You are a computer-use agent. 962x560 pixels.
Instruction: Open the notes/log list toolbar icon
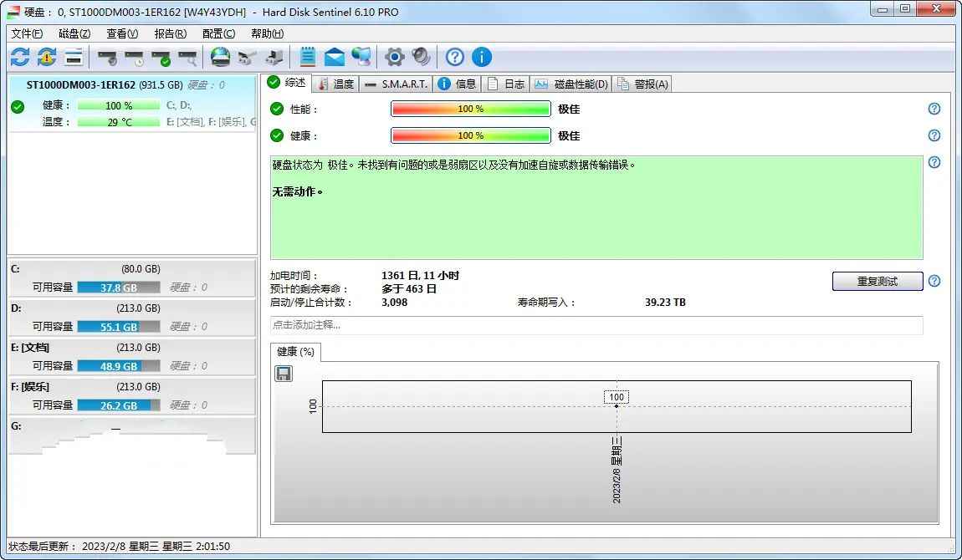point(308,57)
